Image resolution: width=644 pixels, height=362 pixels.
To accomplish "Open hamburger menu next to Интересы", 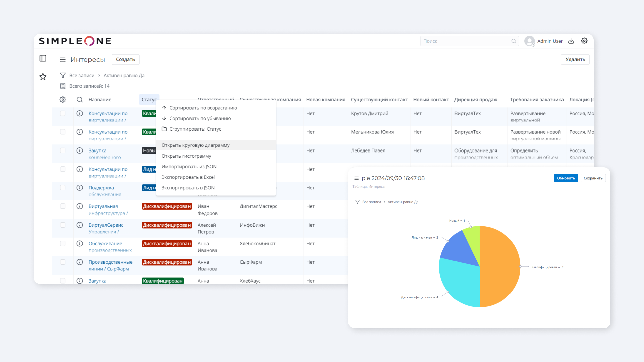I will 63,60.
